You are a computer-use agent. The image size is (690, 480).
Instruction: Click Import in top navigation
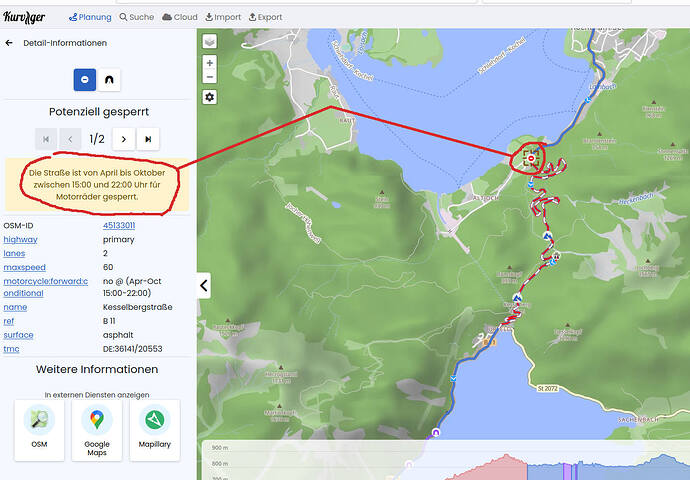coord(223,17)
